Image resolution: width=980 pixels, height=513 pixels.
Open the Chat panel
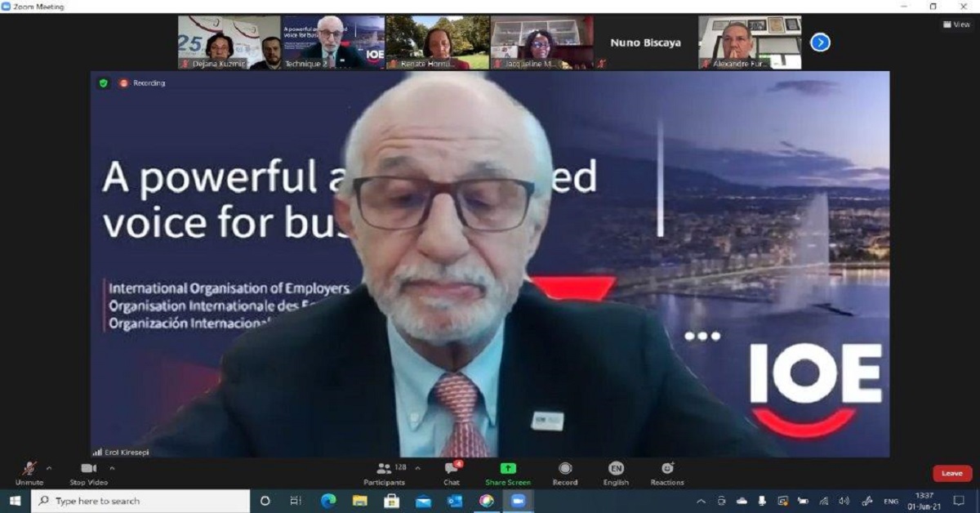pyautogui.click(x=452, y=473)
